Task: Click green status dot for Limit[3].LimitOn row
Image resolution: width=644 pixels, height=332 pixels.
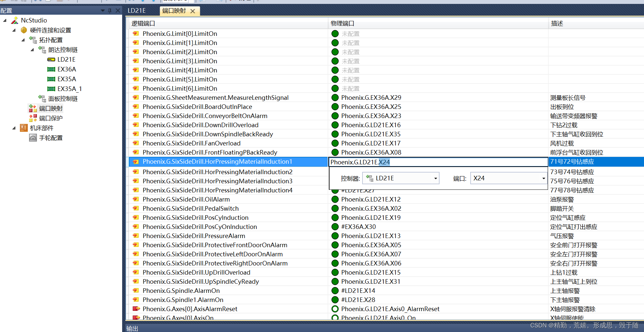Action: [335, 61]
